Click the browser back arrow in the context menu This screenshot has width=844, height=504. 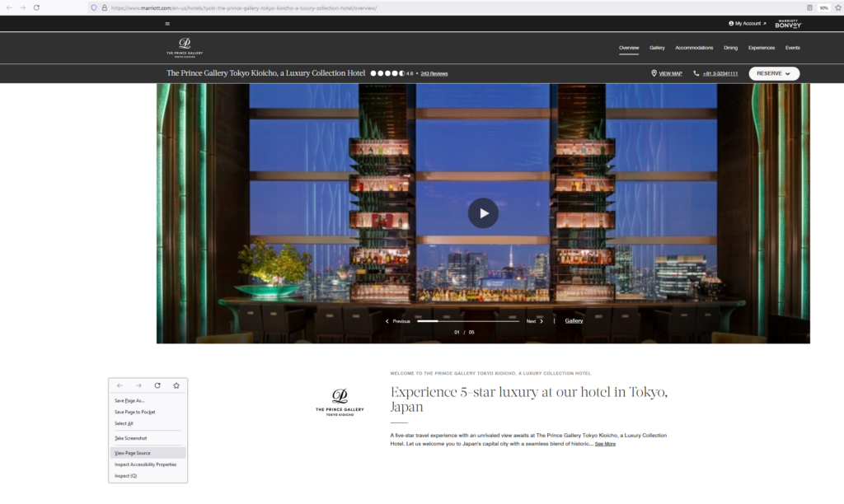pyautogui.click(x=120, y=385)
